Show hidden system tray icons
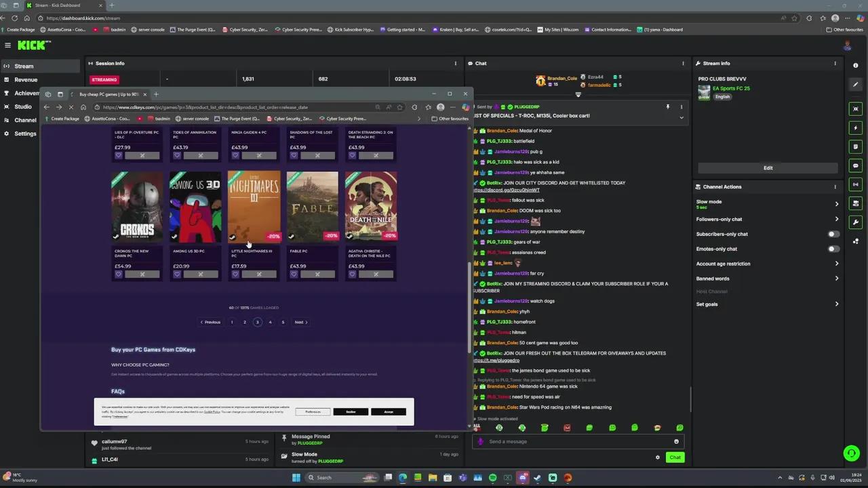The image size is (868, 488). [x=779, y=478]
